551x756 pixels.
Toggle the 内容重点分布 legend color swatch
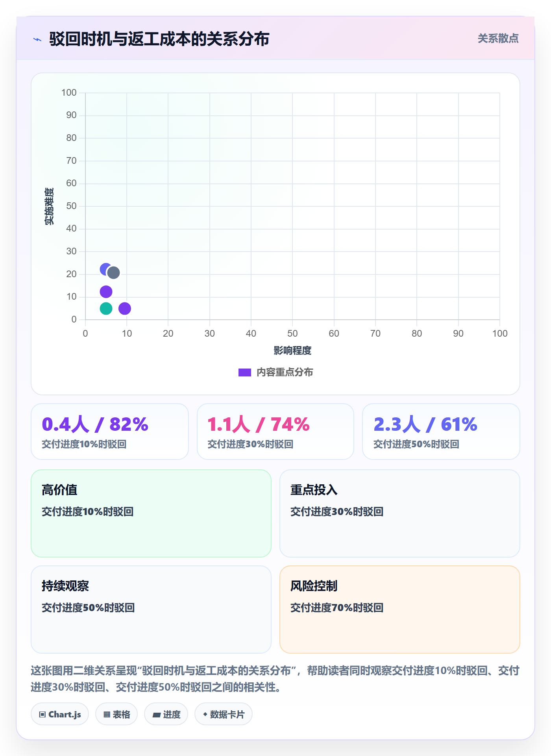[x=245, y=372]
